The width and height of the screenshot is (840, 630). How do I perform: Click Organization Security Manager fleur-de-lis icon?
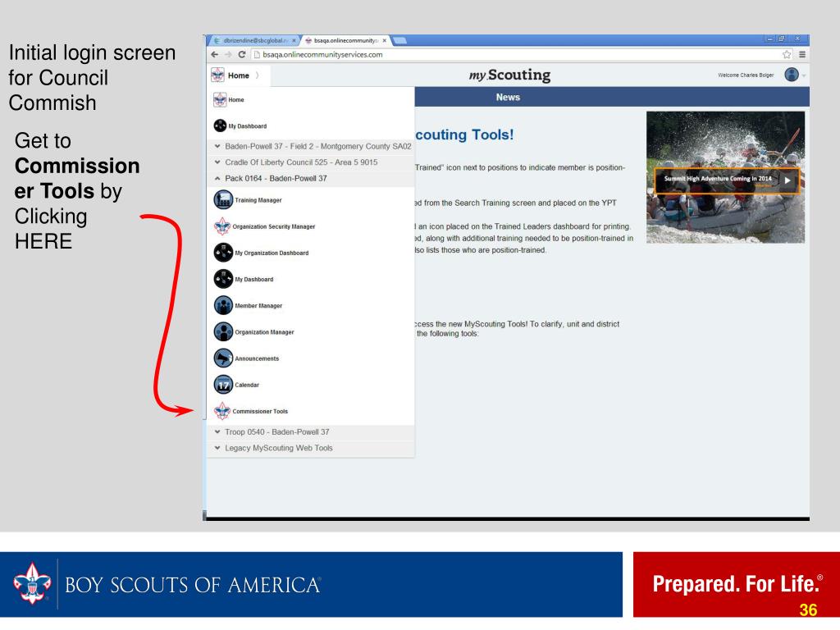pyautogui.click(x=222, y=226)
